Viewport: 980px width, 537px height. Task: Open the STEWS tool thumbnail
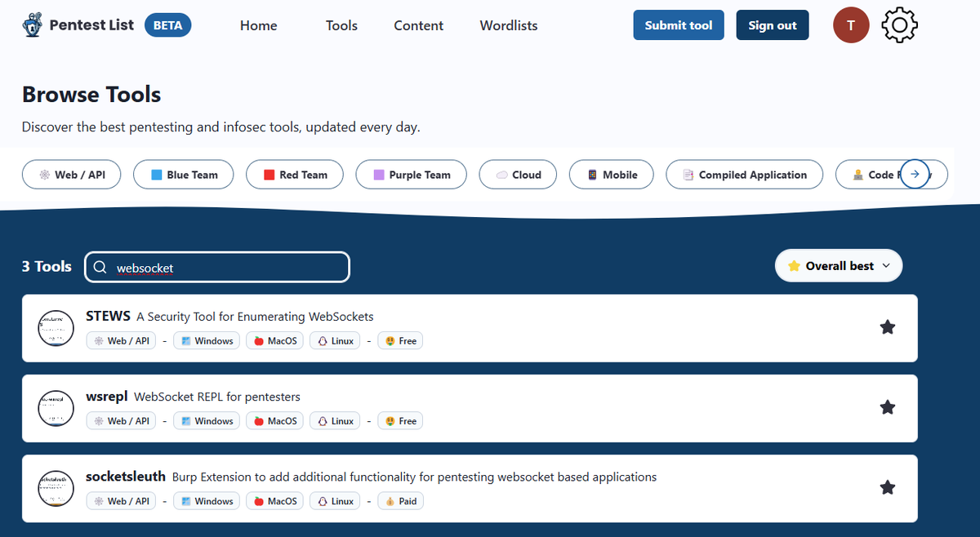point(56,328)
